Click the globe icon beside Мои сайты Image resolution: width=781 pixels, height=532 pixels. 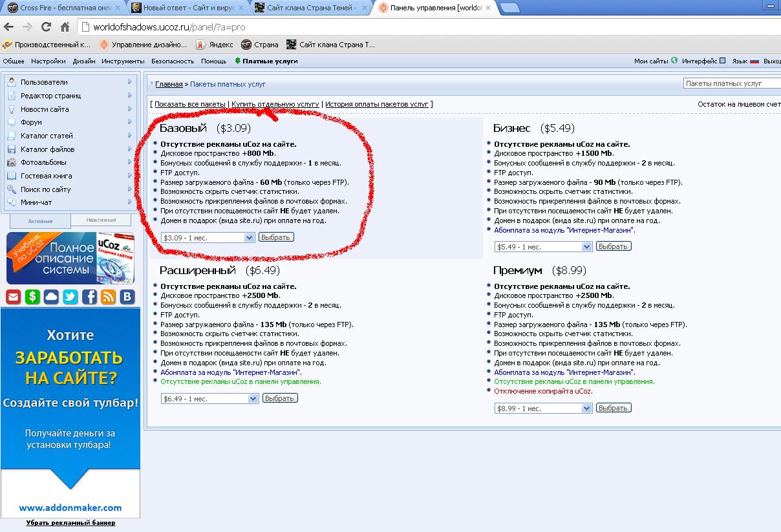coord(674,61)
